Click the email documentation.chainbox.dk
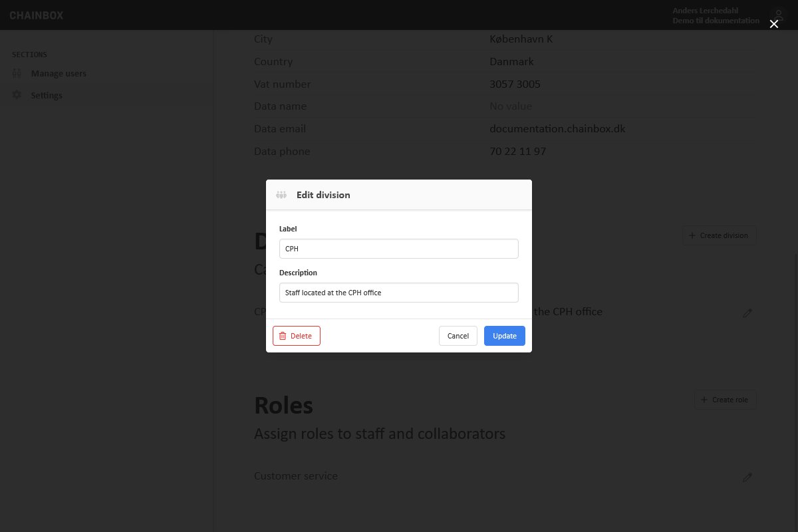798x532 pixels. click(x=557, y=129)
